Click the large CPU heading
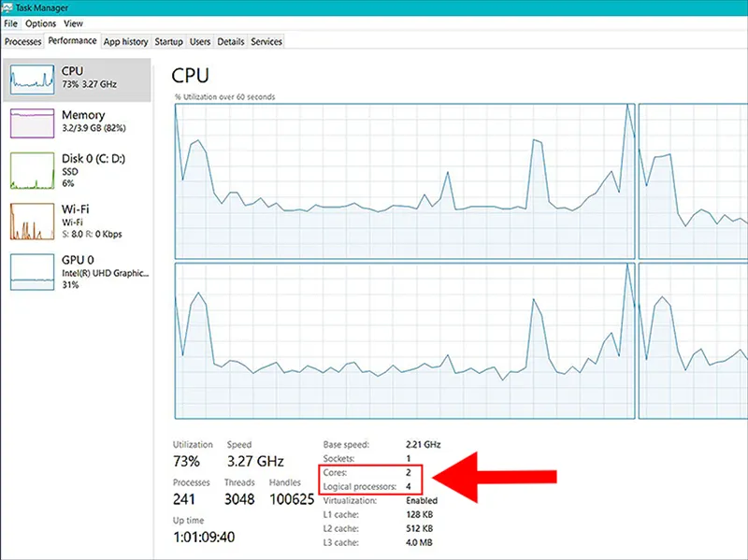The width and height of the screenshot is (748, 560). (190, 76)
